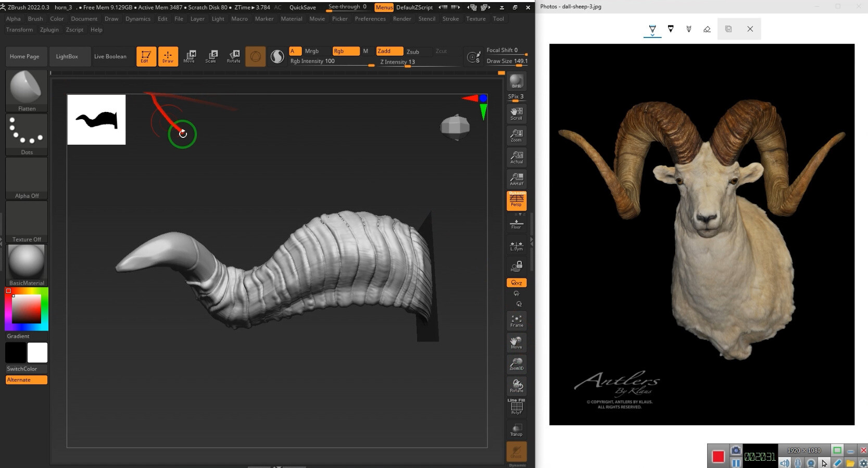Click the Frame mesh button
The height and width of the screenshot is (468, 868).
click(517, 320)
